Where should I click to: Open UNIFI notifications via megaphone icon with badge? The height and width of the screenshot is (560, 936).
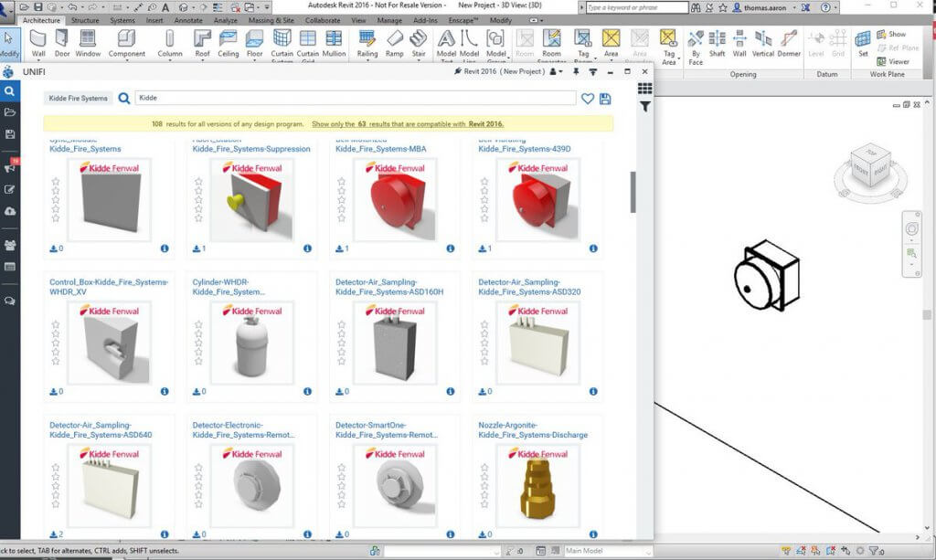(10, 164)
